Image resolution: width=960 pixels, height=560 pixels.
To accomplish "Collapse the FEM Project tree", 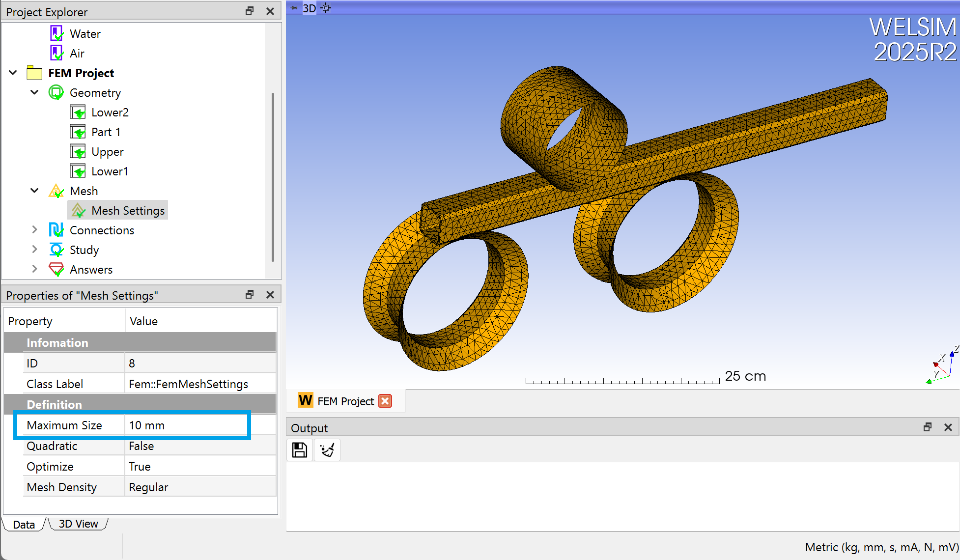I will coord(12,72).
